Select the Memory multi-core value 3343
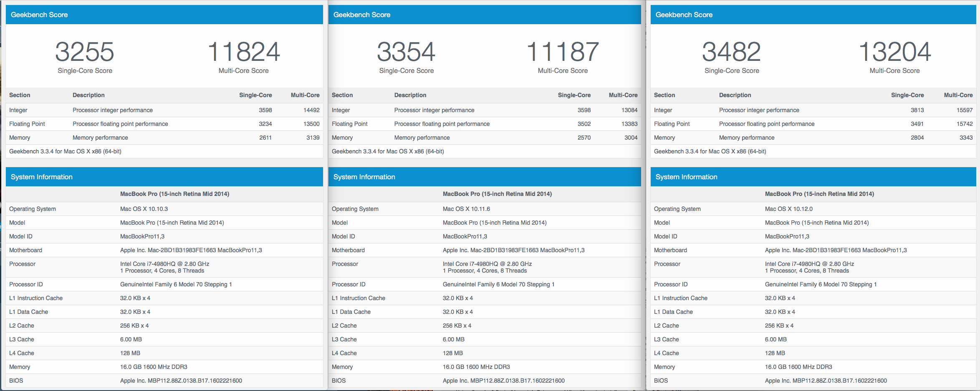 (x=966, y=138)
